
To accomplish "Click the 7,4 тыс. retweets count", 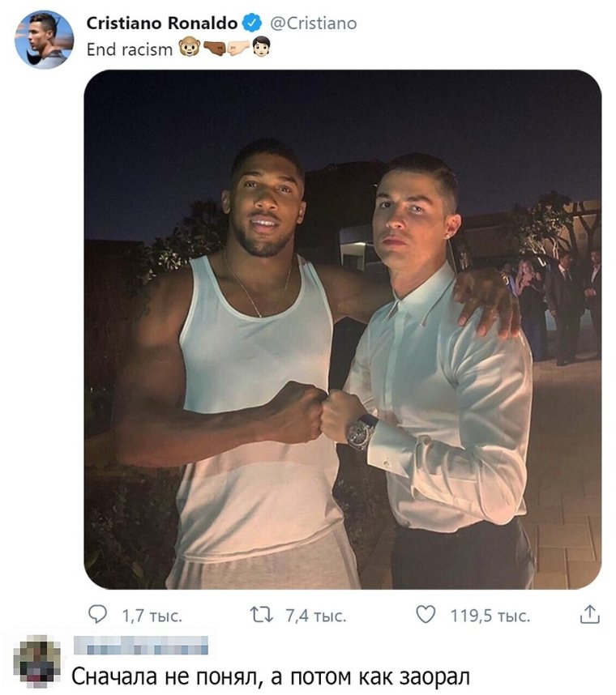I will click(316, 616).
